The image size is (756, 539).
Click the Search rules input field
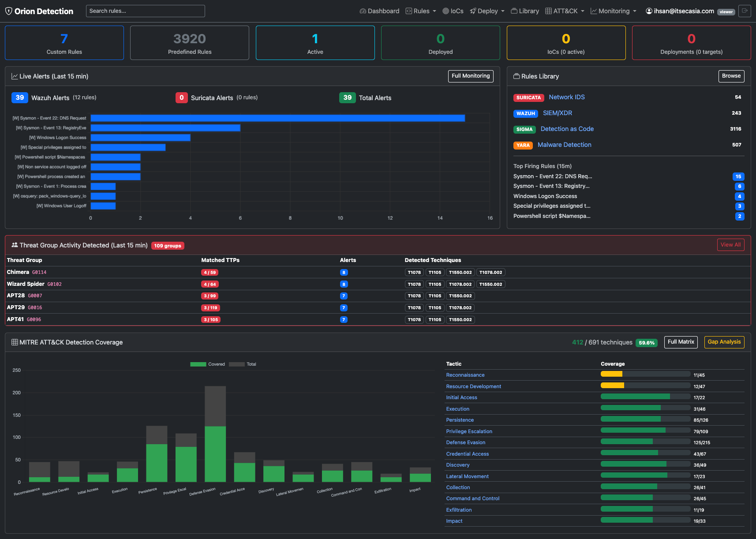click(x=146, y=11)
